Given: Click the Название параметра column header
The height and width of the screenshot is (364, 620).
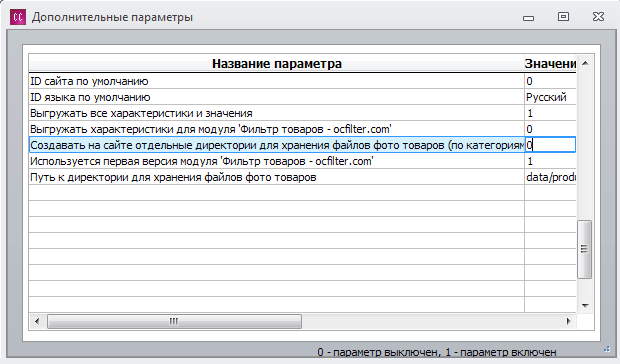Looking at the screenshot, I should coord(277,64).
